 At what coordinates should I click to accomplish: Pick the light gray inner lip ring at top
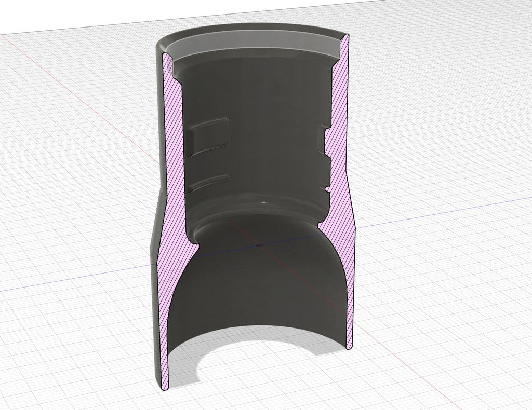255,45
